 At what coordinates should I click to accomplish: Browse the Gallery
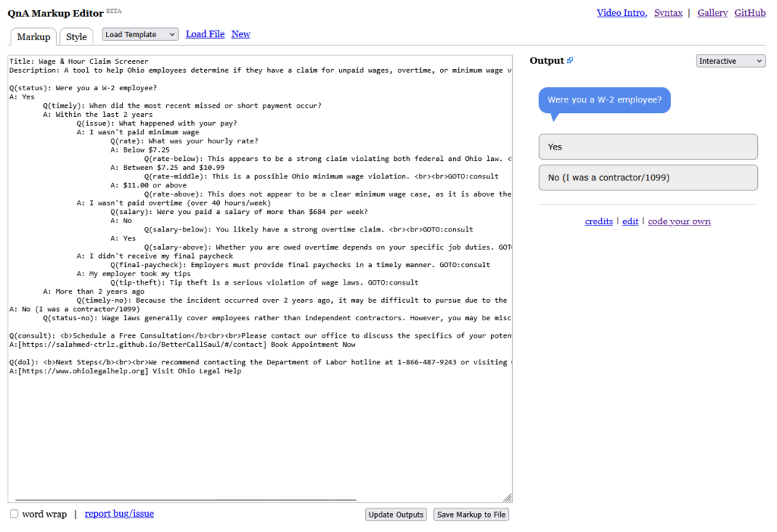click(x=712, y=12)
